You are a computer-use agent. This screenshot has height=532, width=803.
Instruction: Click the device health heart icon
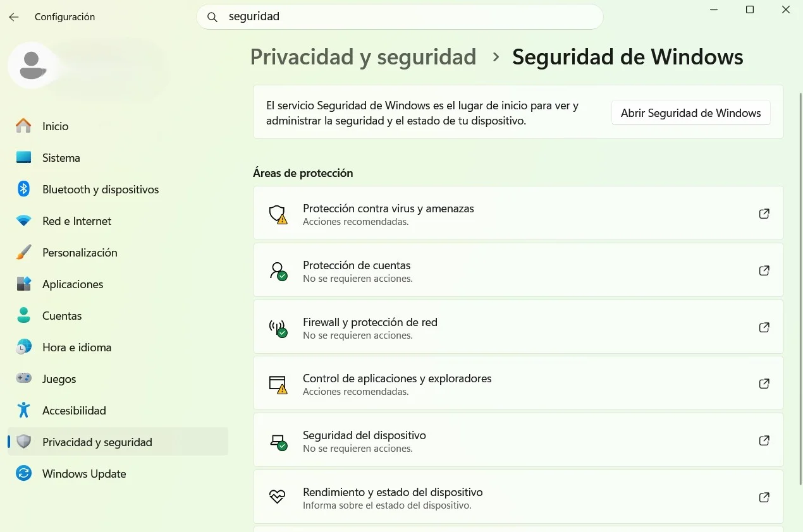point(278,497)
